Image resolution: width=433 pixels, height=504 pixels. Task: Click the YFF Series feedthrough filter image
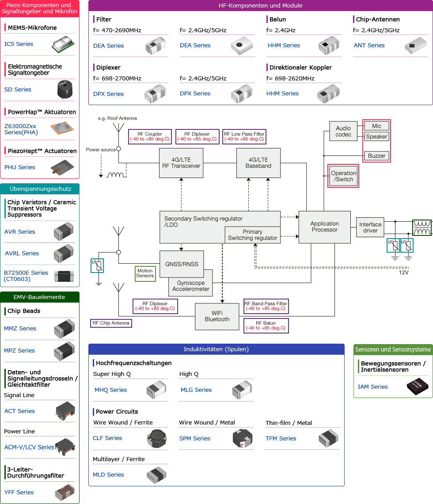[64, 492]
